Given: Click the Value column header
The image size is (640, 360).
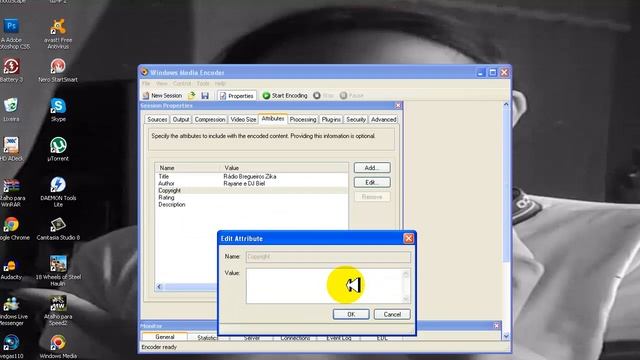Looking at the screenshot, I should (x=284, y=168).
